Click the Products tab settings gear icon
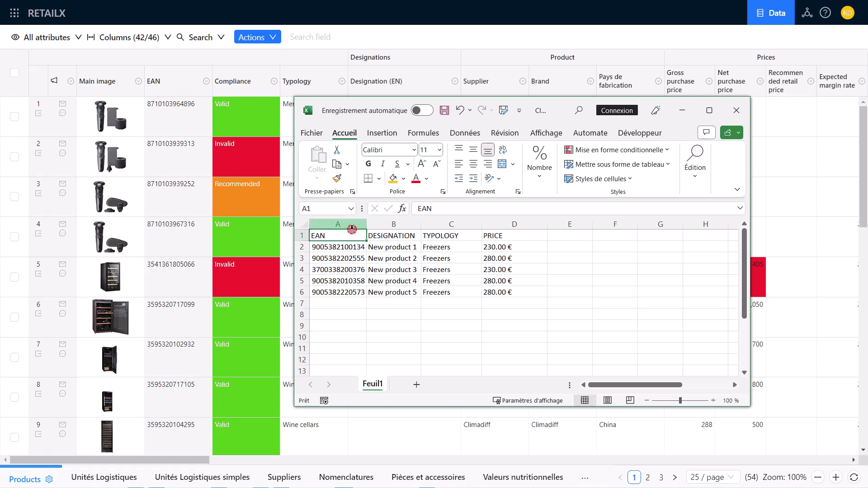This screenshot has height=488, width=868. click(x=49, y=479)
